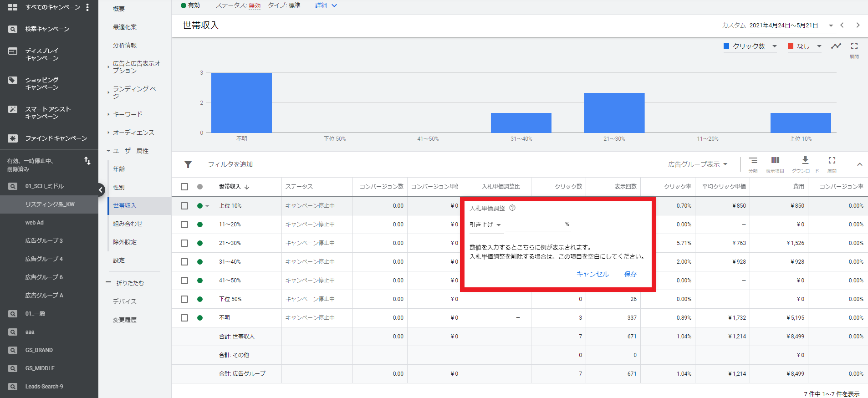Open the 変更履歴 page

[125, 320]
